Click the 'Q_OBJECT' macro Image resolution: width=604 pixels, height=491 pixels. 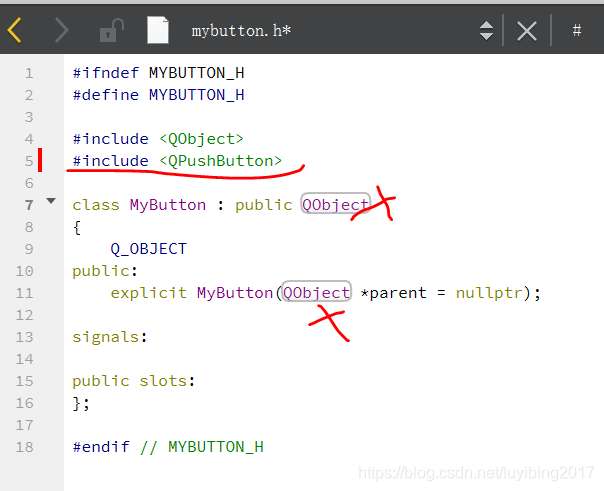(x=149, y=249)
